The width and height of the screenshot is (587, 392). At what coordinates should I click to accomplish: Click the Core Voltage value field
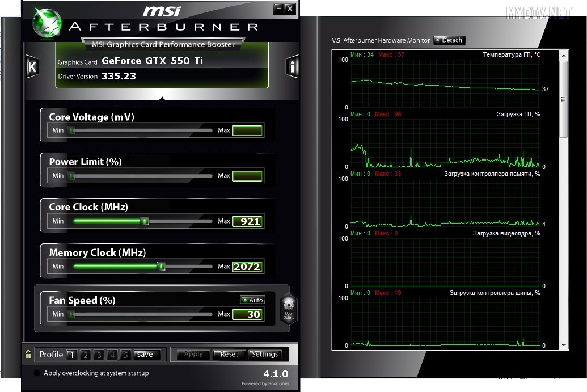point(247,130)
